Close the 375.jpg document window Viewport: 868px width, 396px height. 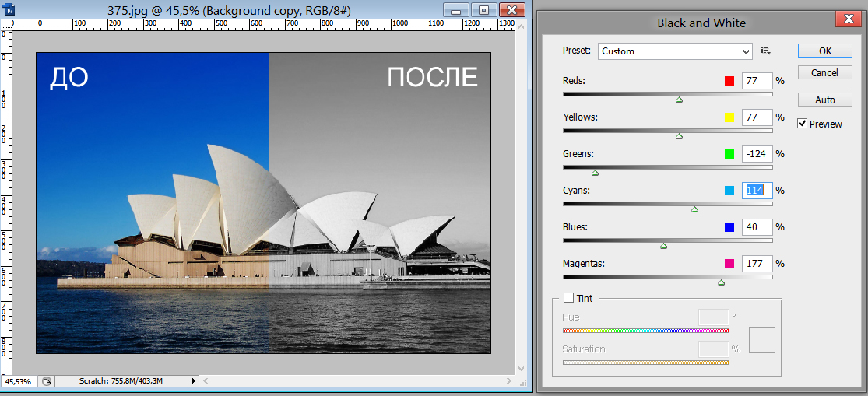pos(511,9)
